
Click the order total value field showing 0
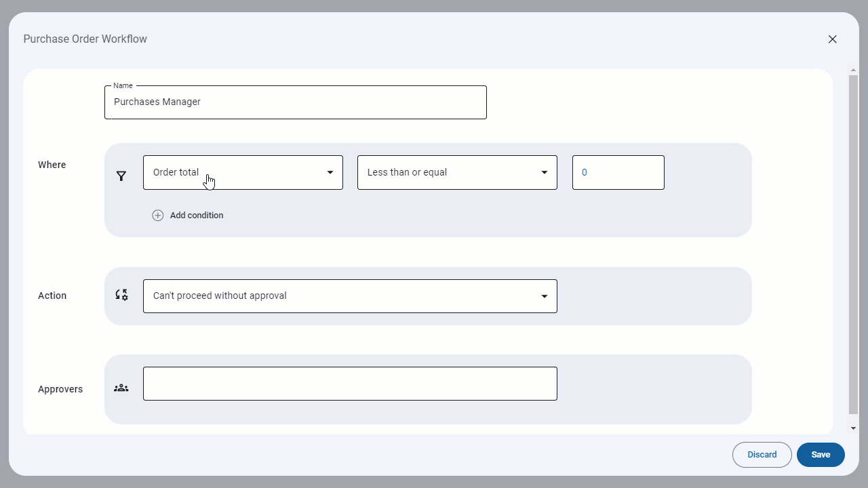618,173
